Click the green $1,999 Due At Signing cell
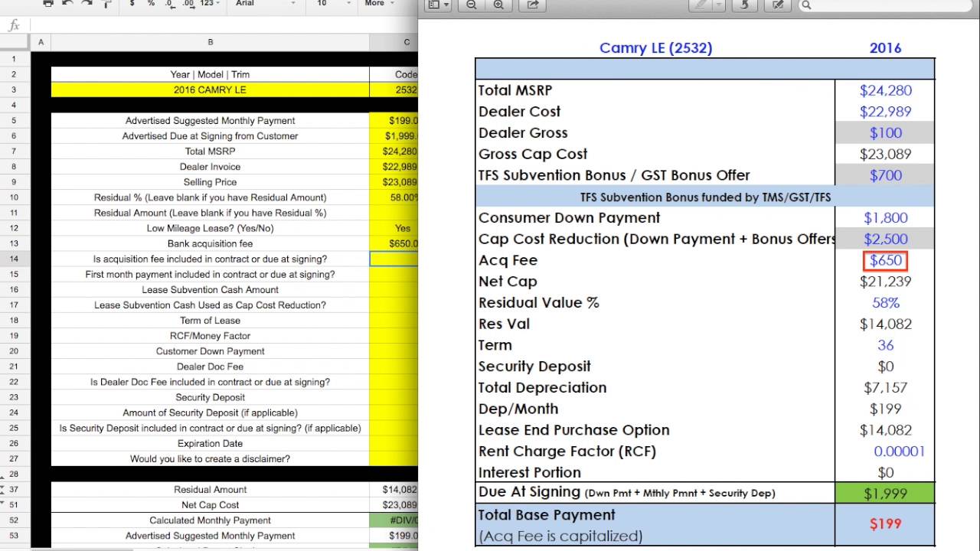Screen dimensions: 980x551 pyautogui.click(x=885, y=494)
